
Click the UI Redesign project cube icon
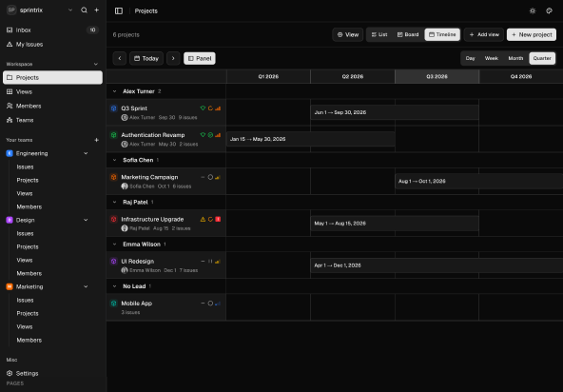click(114, 262)
